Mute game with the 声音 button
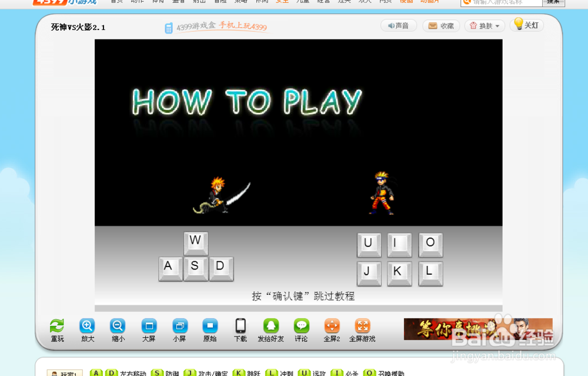The height and width of the screenshot is (376, 588). click(x=399, y=25)
